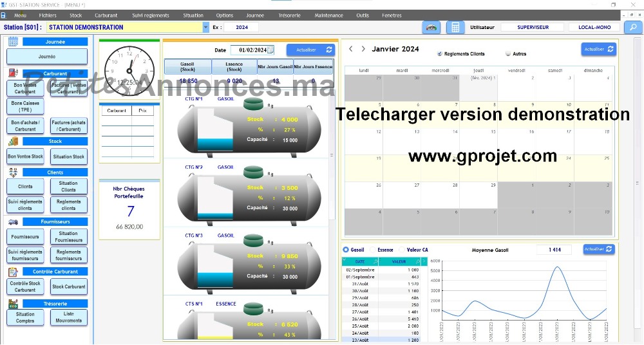The width and height of the screenshot is (644, 345).
Task: Open the Menu menu
Action: tap(20, 15)
